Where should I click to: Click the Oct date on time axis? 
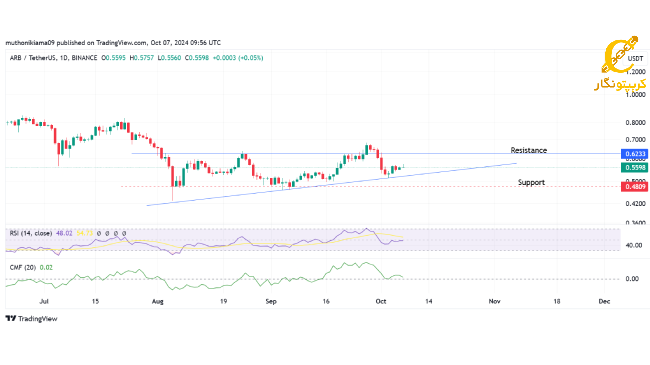pos(381,302)
